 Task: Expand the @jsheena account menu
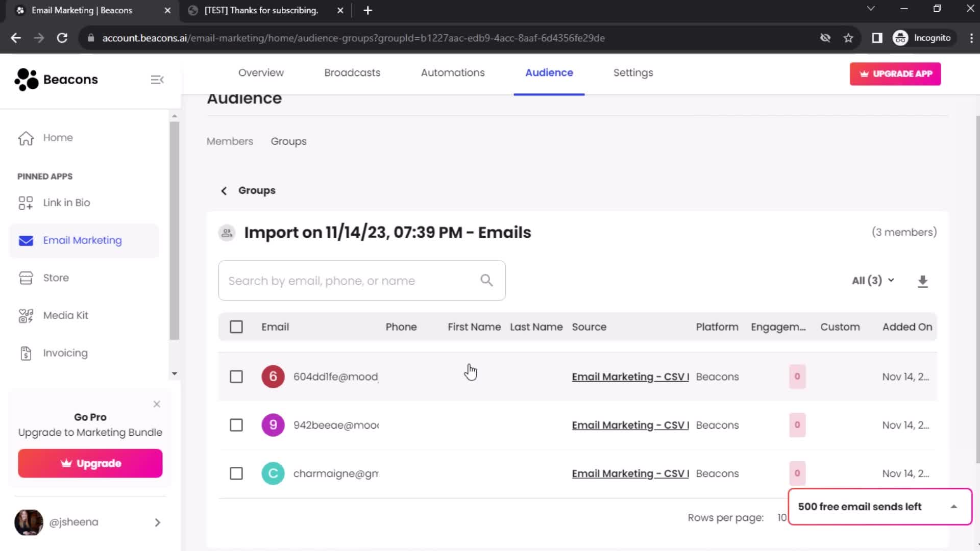[x=157, y=522]
